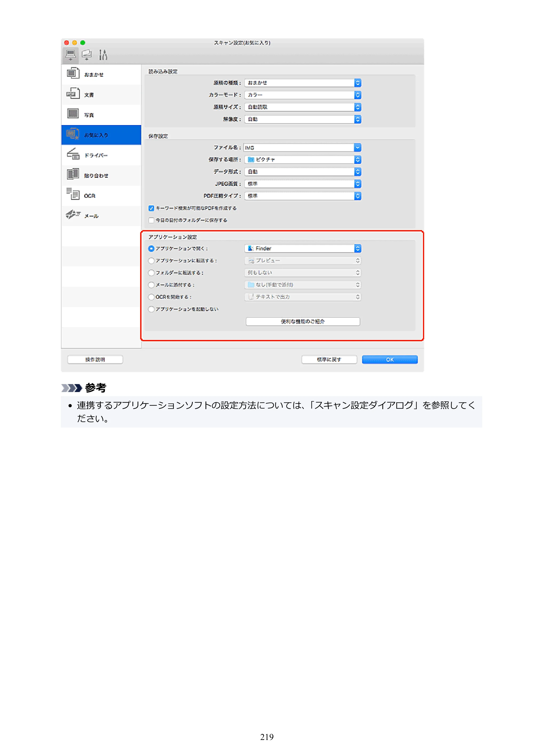Open the データ形式 dropdown
The height and width of the screenshot is (756, 534).
coord(303,172)
